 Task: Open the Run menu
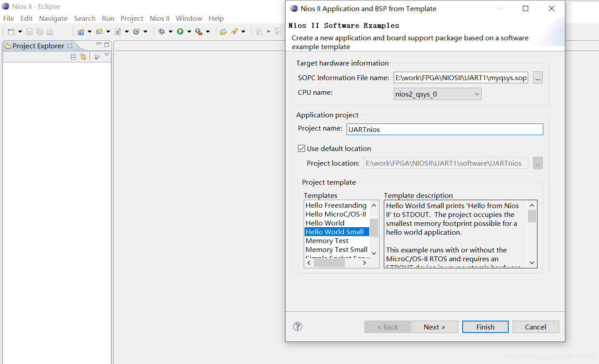(108, 18)
